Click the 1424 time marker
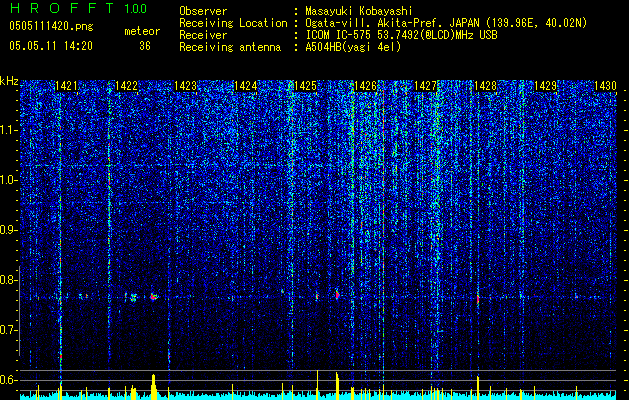Image resolution: width=629 pixels, height=400 pixels. (x=246, y=86)
